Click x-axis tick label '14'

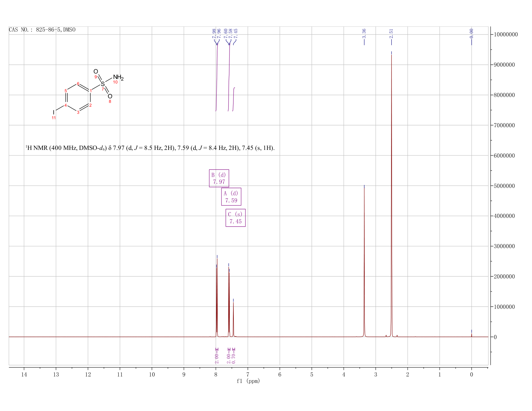coord(24,374)
